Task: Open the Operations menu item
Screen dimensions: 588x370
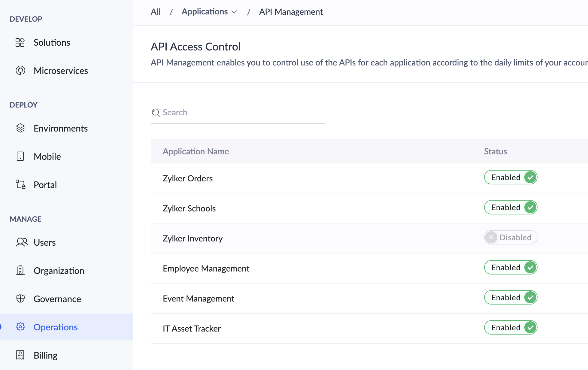Action: 56,327
